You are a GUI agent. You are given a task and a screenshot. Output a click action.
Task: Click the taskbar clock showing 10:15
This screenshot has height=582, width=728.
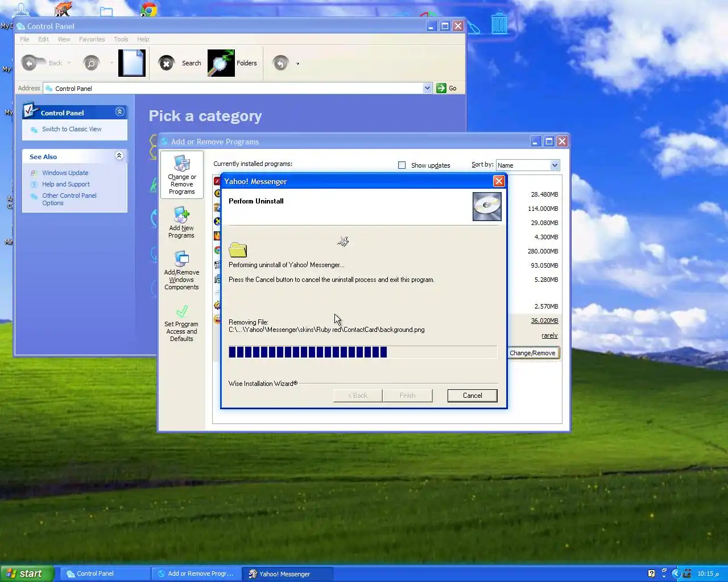(x=708, y=573)
